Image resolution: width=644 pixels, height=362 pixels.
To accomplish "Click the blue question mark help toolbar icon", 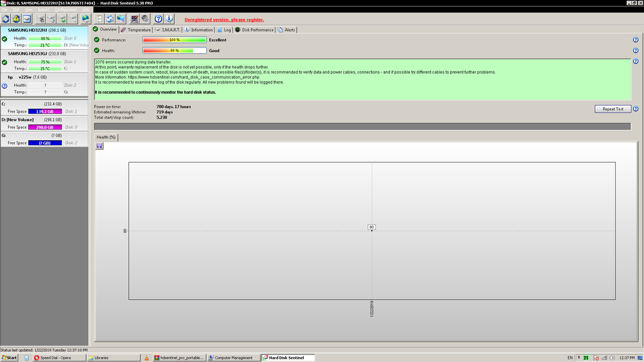I will click(158, 19).
